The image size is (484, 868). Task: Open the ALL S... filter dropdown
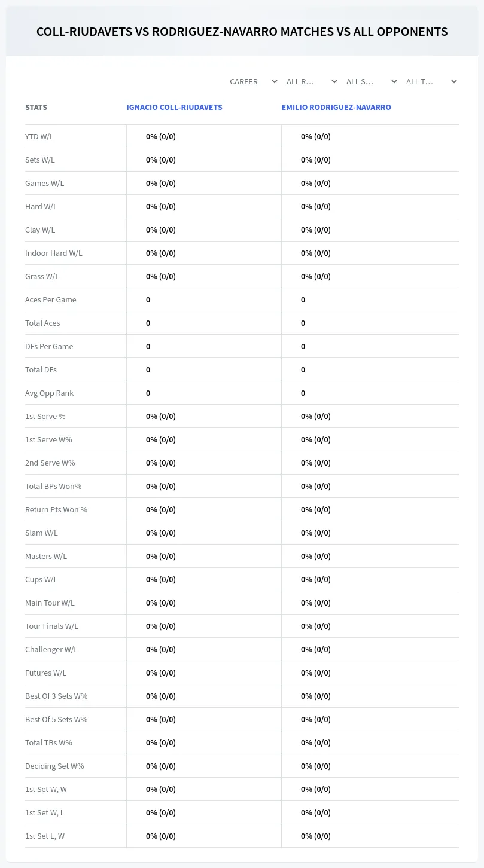pos(372,81)
